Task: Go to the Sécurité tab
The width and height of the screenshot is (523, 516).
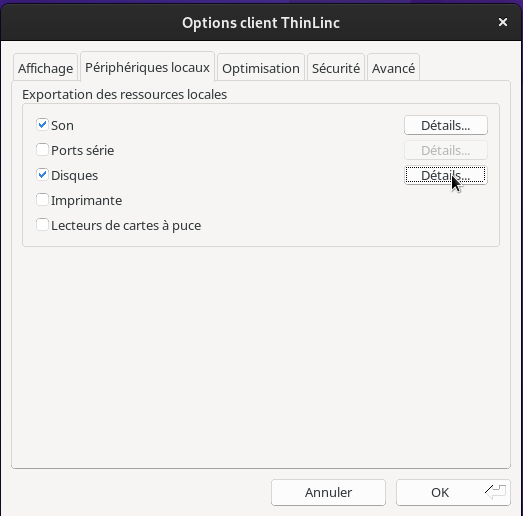Action: (x=336, y=68)
